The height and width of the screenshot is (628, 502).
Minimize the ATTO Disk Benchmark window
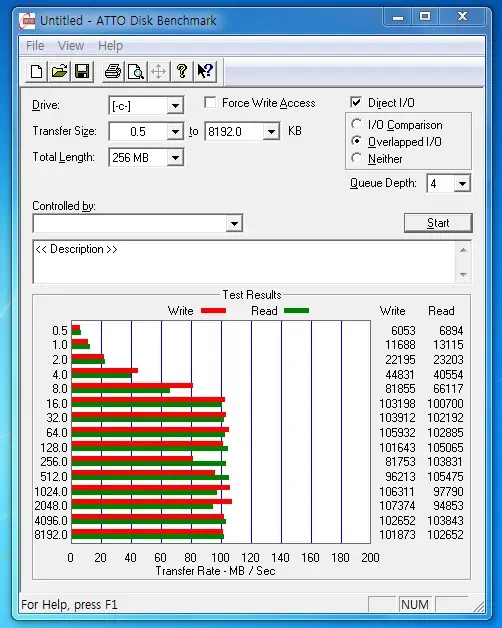click(x=397, y=17)
